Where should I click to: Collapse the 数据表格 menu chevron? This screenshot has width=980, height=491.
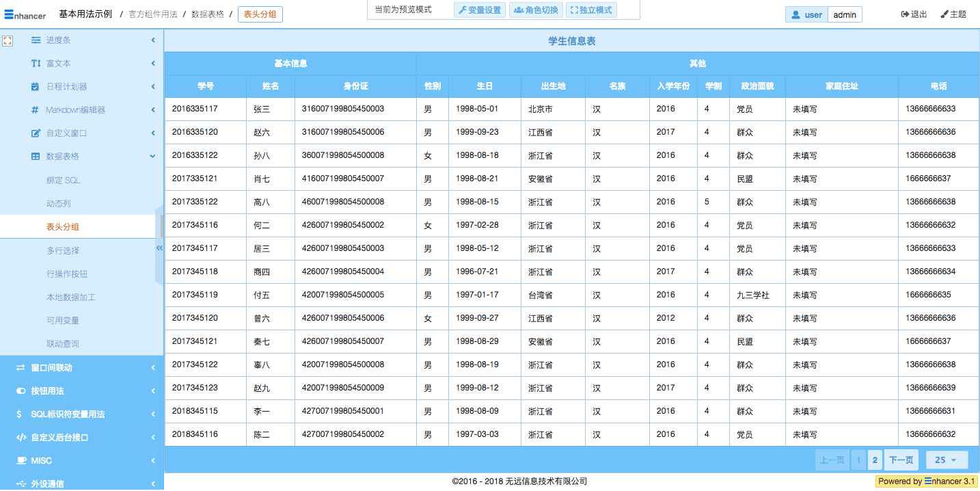click(153, 157)
